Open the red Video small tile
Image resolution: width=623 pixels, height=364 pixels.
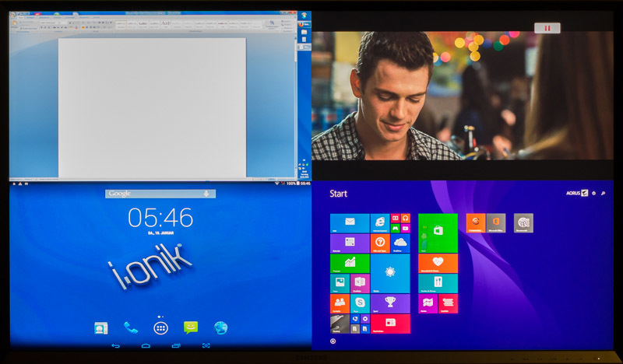[395, 219]
